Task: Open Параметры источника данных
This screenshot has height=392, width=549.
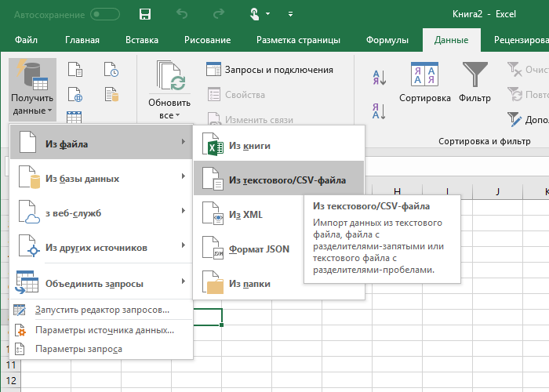Action: click(x=101, y=330)
